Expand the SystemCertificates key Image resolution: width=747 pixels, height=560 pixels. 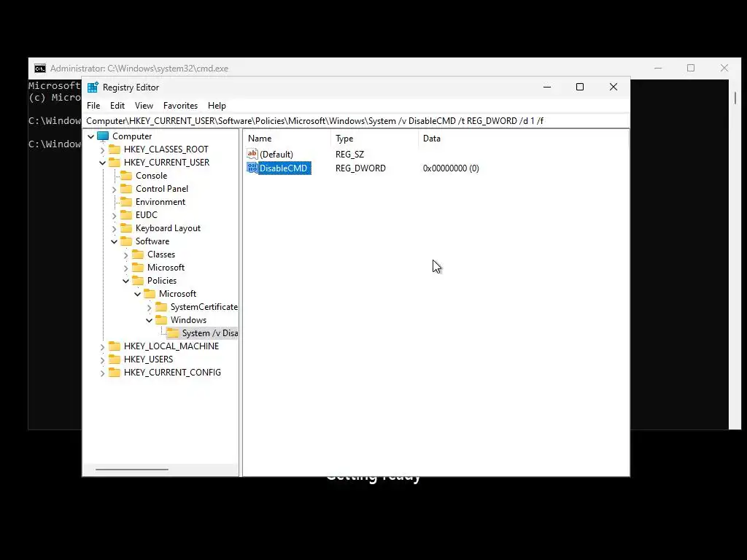[x=149, y=308]
